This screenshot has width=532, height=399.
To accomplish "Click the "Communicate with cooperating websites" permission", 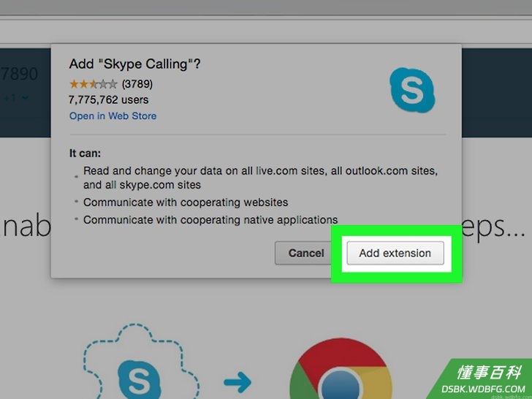I will tap(186, 202).
